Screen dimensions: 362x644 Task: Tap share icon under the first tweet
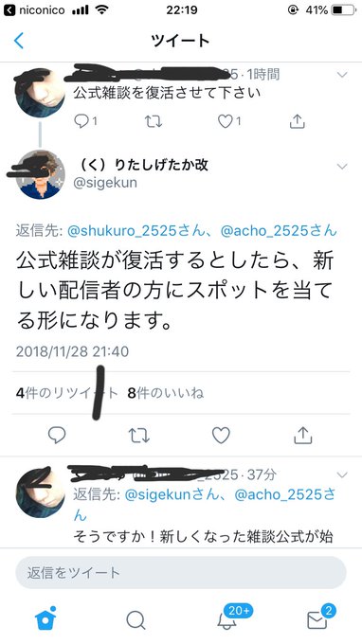[x=297, y=121]
